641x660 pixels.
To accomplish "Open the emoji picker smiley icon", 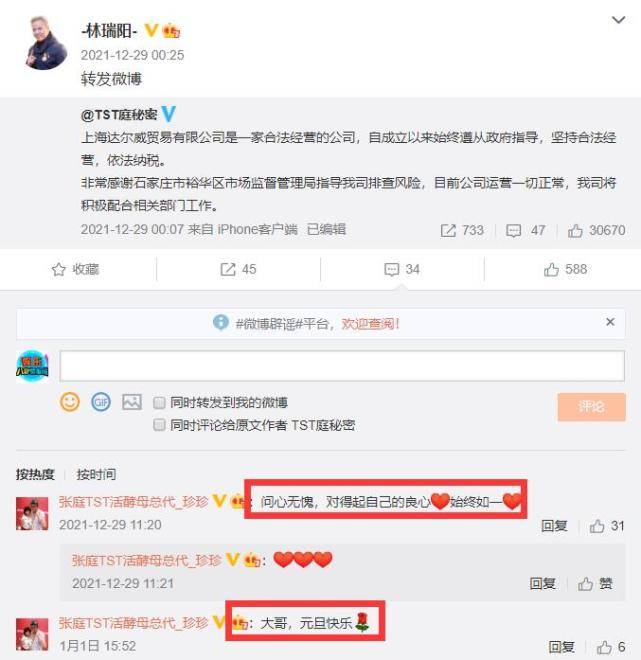I will pyautogui.click(x=70, y=402).
